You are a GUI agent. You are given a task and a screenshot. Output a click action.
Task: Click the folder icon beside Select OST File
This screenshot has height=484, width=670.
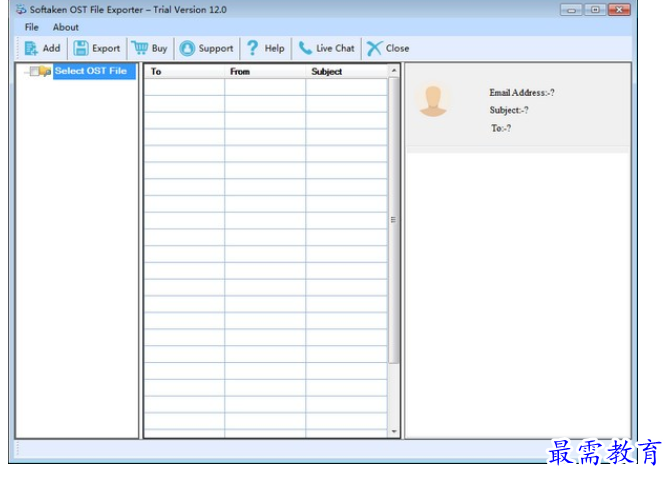46,71
